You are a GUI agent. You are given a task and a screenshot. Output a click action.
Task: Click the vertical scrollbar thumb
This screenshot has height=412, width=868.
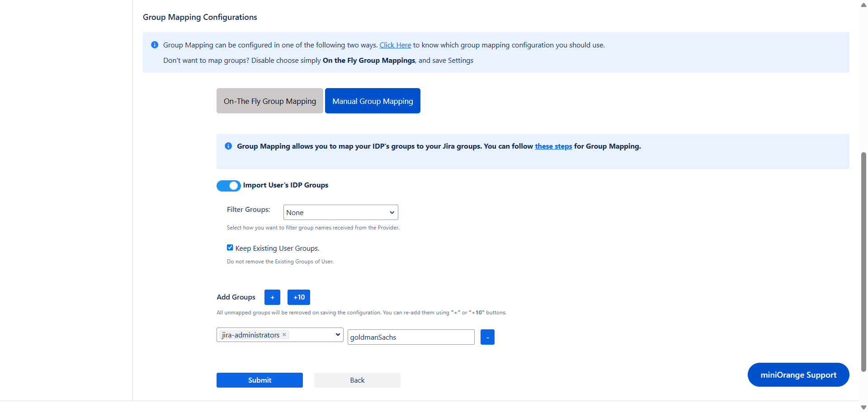(x=863, y=262)
